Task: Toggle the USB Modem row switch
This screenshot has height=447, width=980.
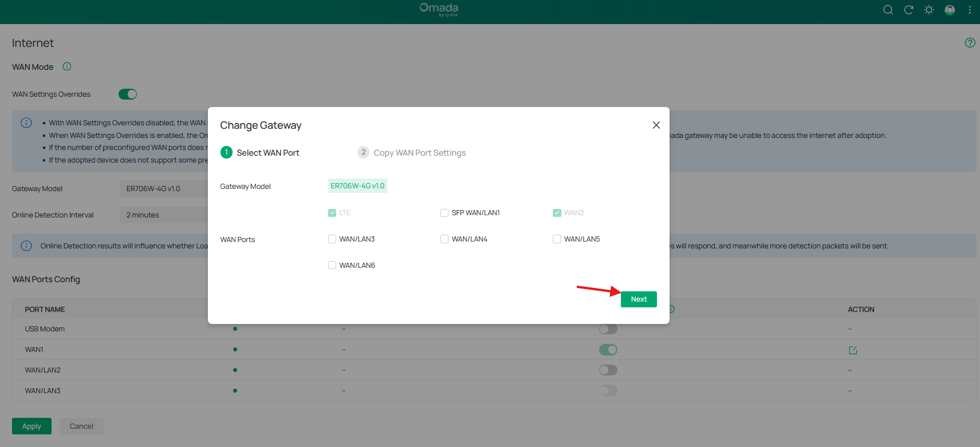Action: 608,329
